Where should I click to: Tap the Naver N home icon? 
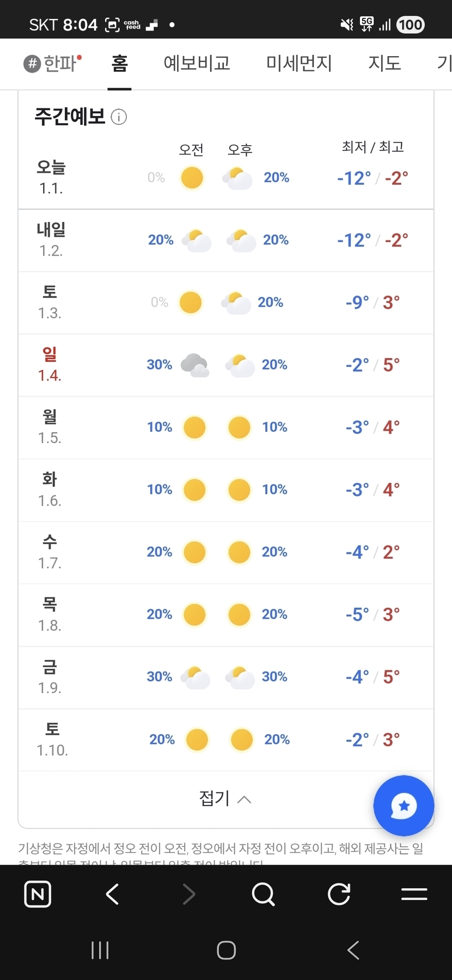38,894
